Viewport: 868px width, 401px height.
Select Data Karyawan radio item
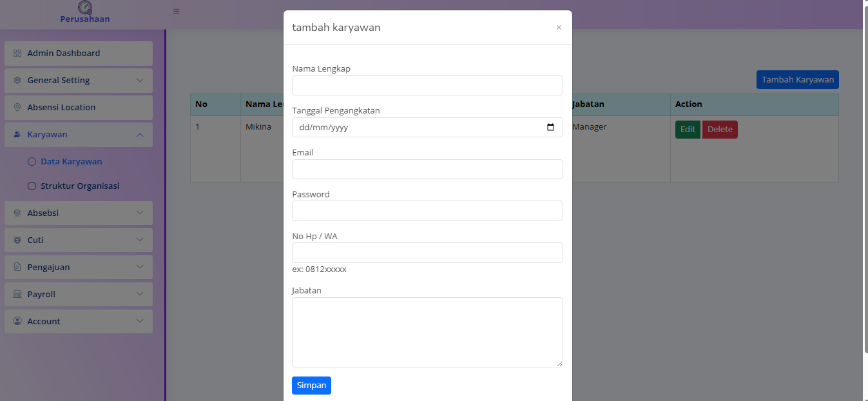(32, 162)
